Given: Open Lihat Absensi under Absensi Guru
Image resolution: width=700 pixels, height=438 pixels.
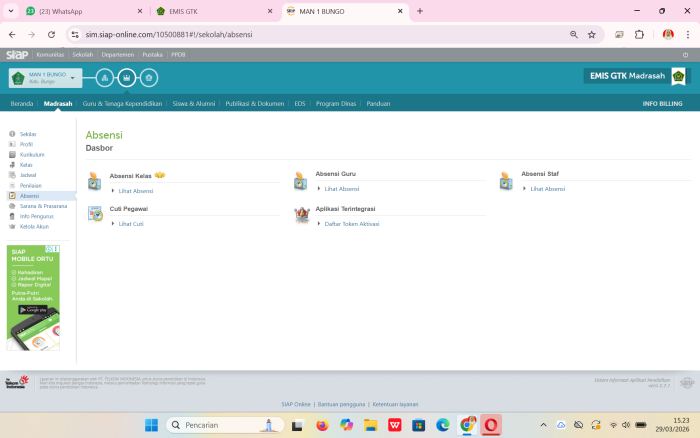Looking at the screenshot, I should (x=342, y=189).
